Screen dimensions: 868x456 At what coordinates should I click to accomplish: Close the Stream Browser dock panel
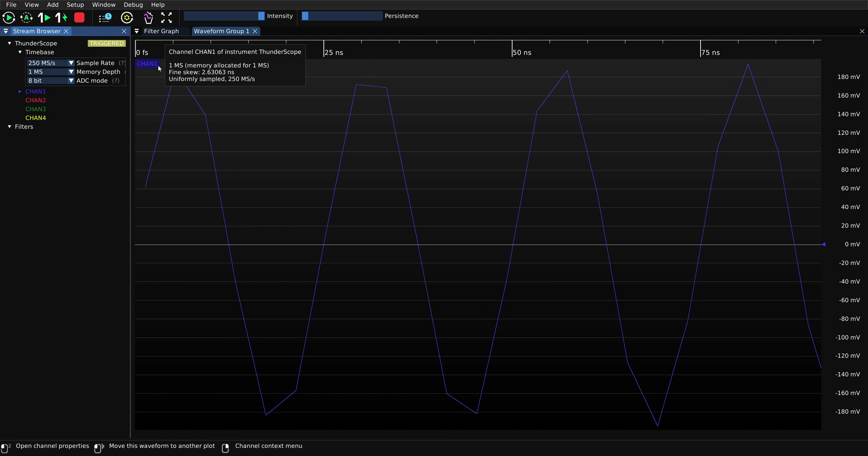pyautogui.click(x=124, y=31)
